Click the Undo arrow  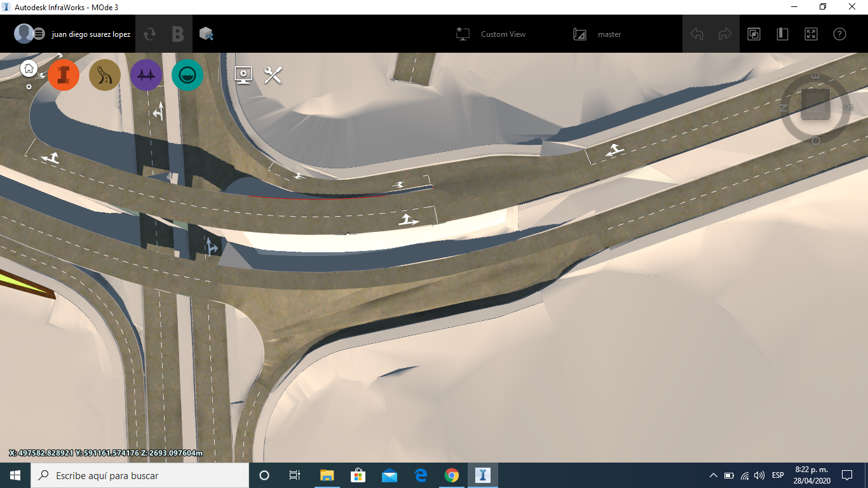(x=696, y=34)
